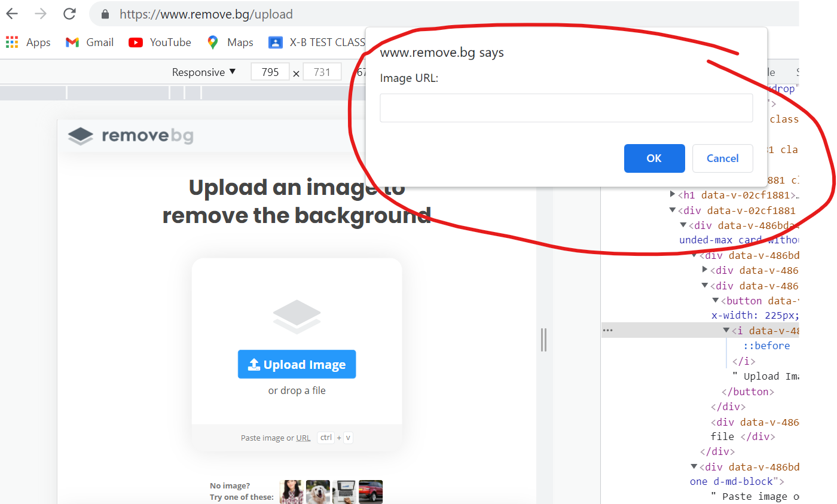Confirm the Image URL prompt with OK
Image resolution: width=837 pixels, height=504 pixels.
click(654, 158)
